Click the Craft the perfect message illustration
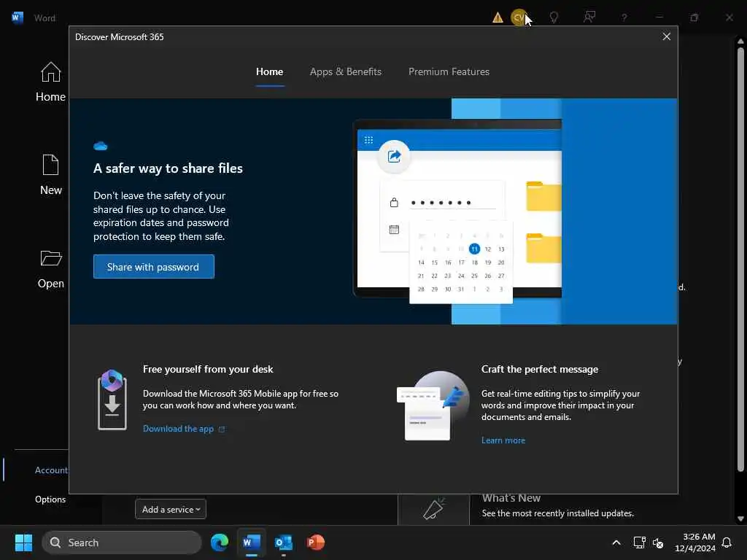Screen dimensions: 747x560 [x=433, y=405]
